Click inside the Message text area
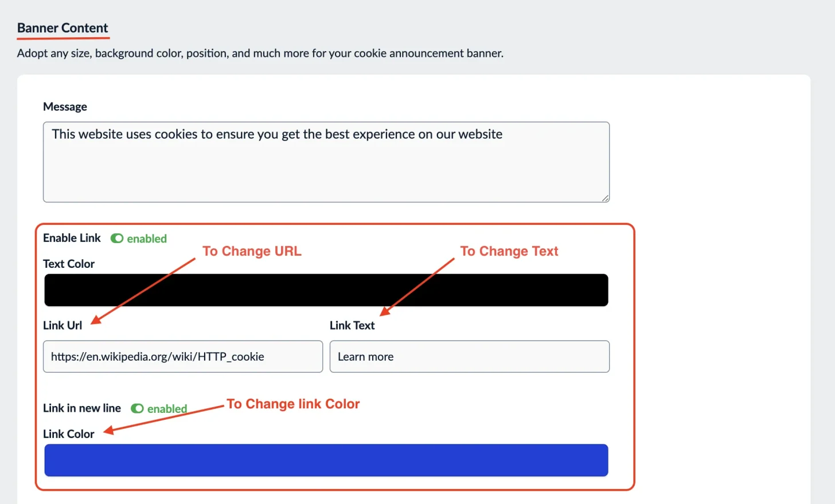The image size is (835, 504). 326,162
